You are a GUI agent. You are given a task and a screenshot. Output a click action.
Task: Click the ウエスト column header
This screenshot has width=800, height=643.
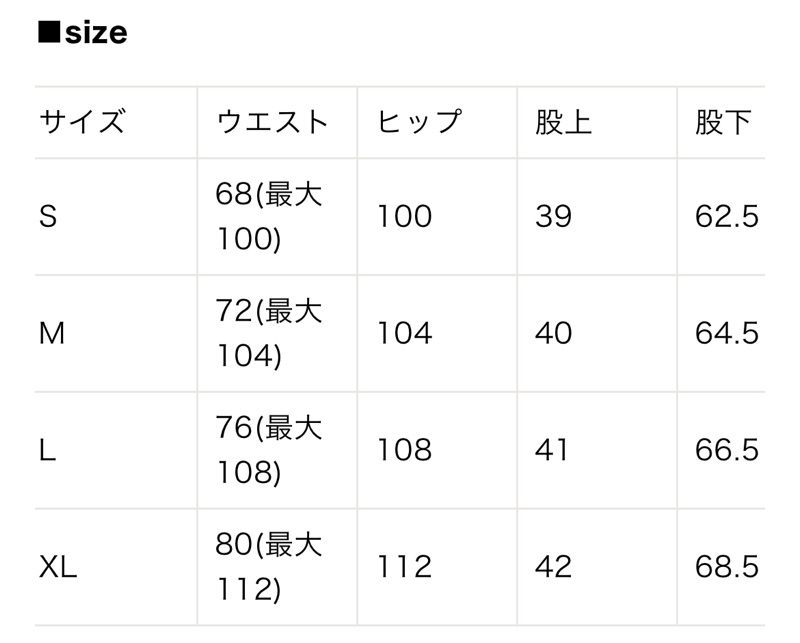click(272, 122)
